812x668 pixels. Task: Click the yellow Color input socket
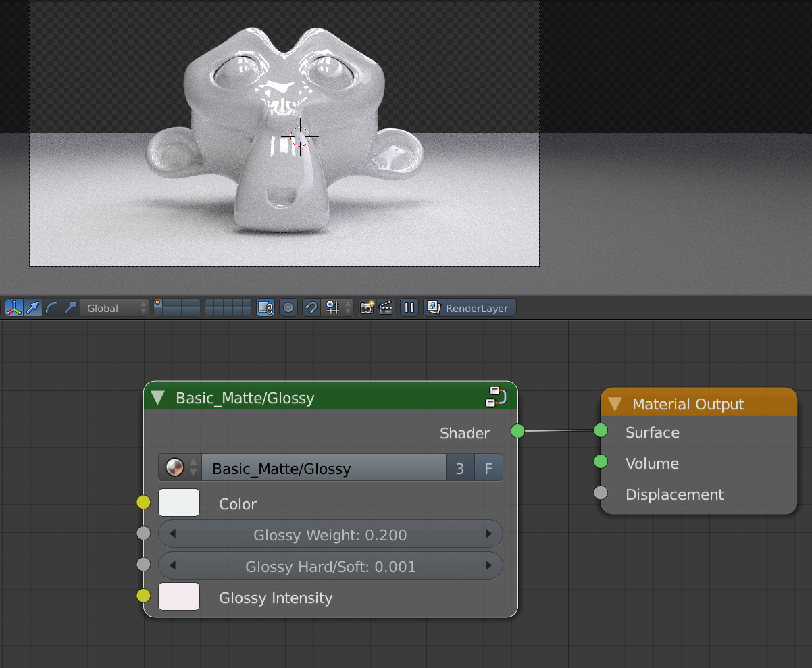pos(143,502)
